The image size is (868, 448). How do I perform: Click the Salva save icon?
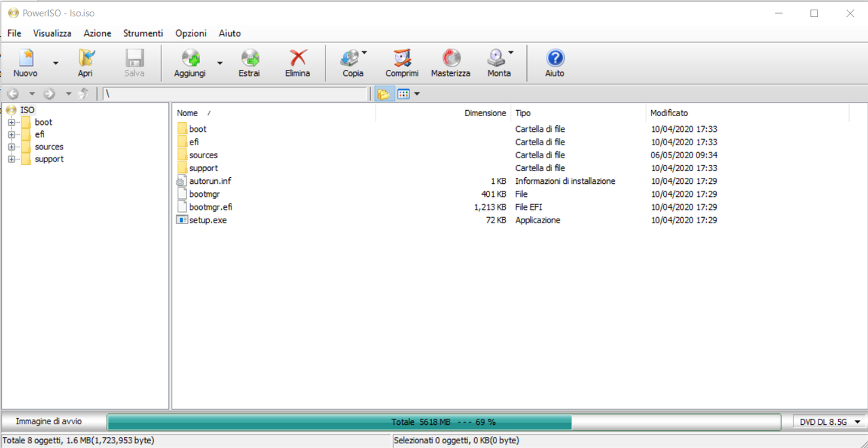click(134, 58)
